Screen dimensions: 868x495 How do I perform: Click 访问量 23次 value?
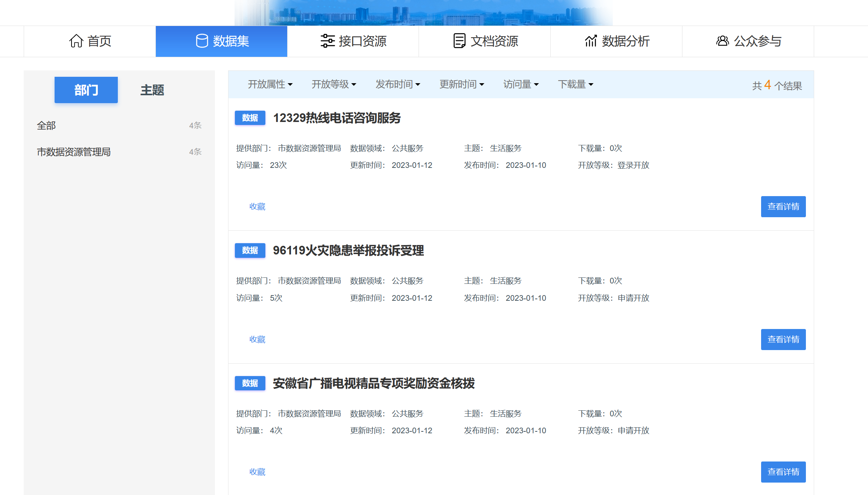pyautogui.click(x=279, y=165)
